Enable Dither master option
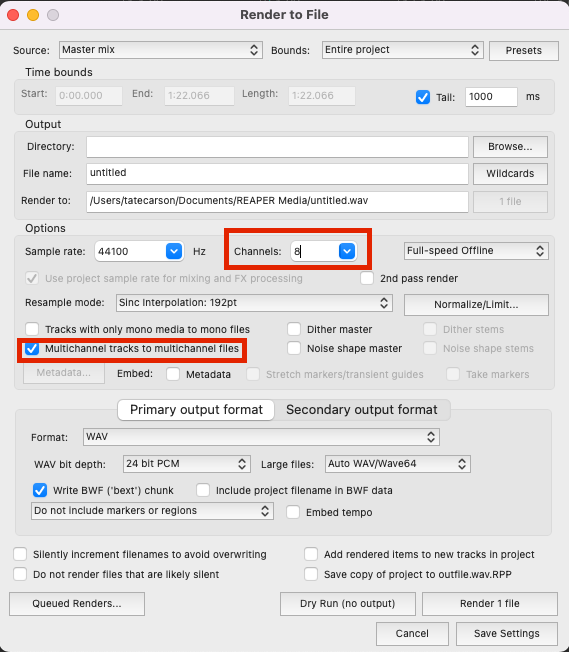This screenshot has height=652, width=569. (x=294, y=329)
